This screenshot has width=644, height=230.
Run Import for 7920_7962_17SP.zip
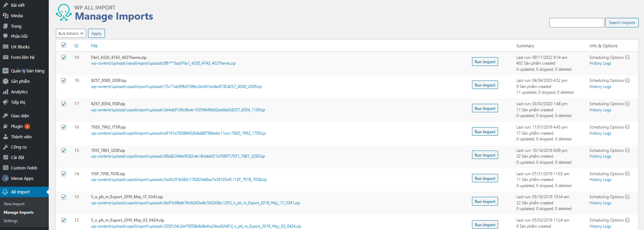tap(485, 132)
